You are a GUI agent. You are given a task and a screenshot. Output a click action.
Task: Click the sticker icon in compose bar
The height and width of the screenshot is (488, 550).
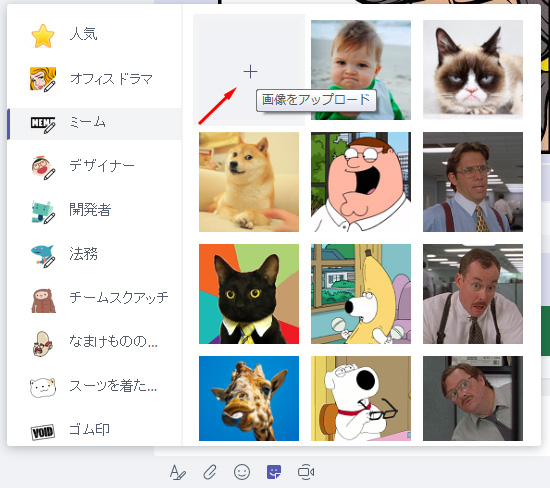coord(274,472)
